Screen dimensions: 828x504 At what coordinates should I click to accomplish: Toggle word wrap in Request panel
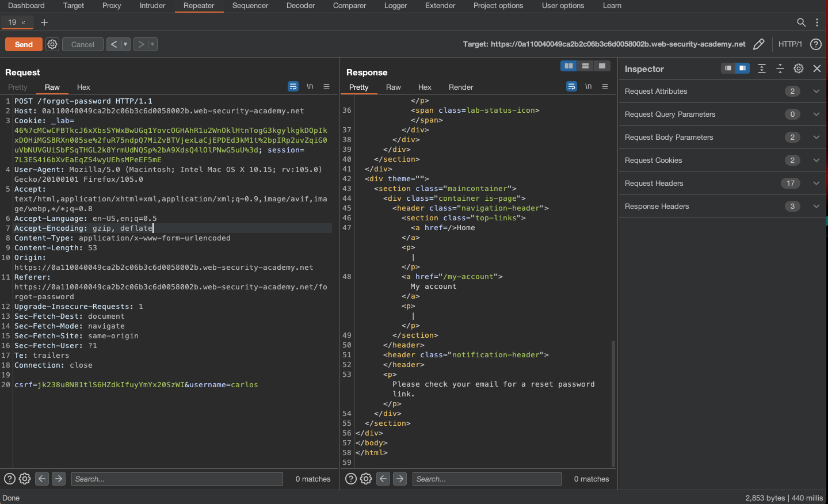coord(293,87)
